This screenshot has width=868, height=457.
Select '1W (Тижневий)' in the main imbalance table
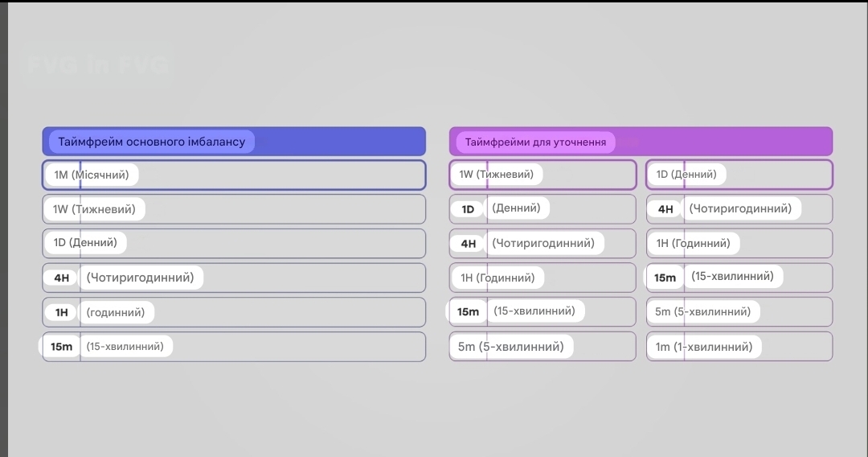click(x=94, y=209)
